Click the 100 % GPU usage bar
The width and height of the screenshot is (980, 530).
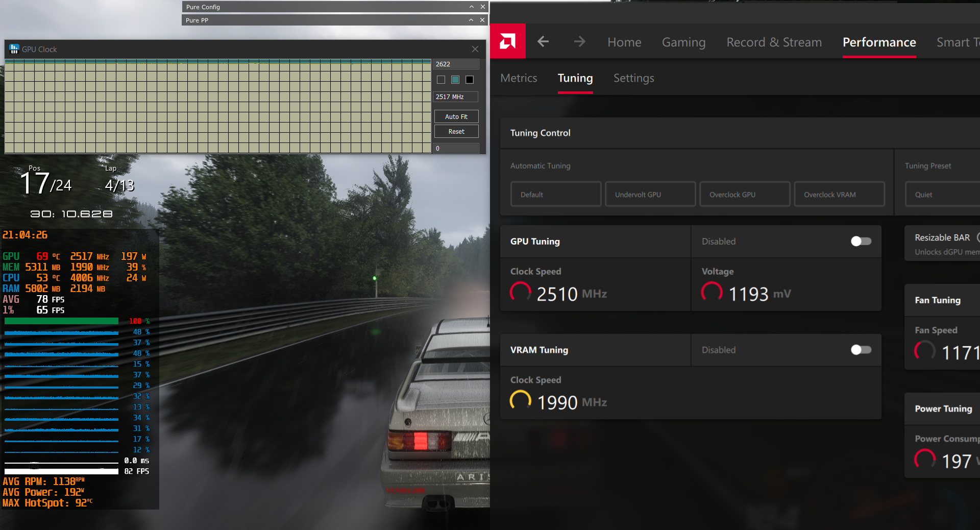[x=61, y=321]
